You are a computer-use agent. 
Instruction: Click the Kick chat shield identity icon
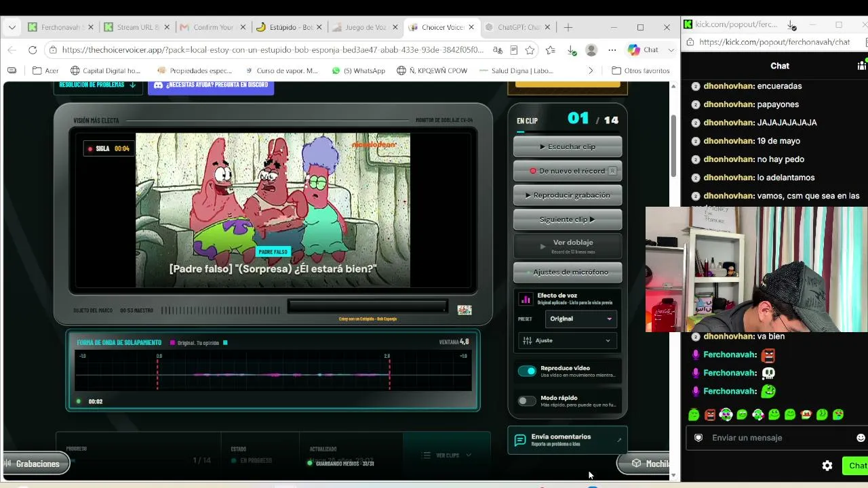coord(698,438)
